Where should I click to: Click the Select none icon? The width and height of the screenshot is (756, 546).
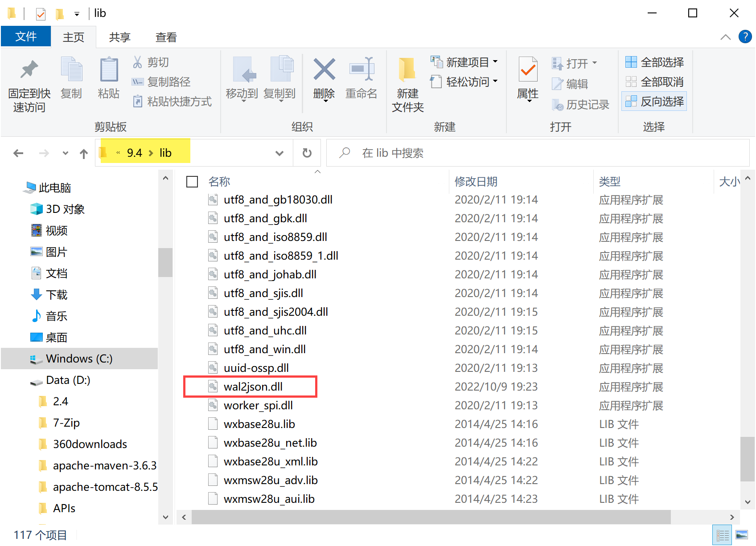tap(631, 81)
